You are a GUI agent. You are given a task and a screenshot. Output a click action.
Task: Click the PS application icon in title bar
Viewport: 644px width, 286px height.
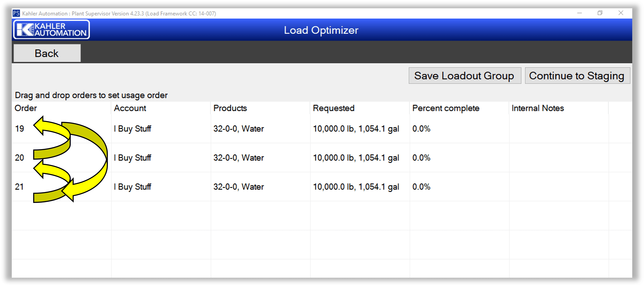(16, 14)
